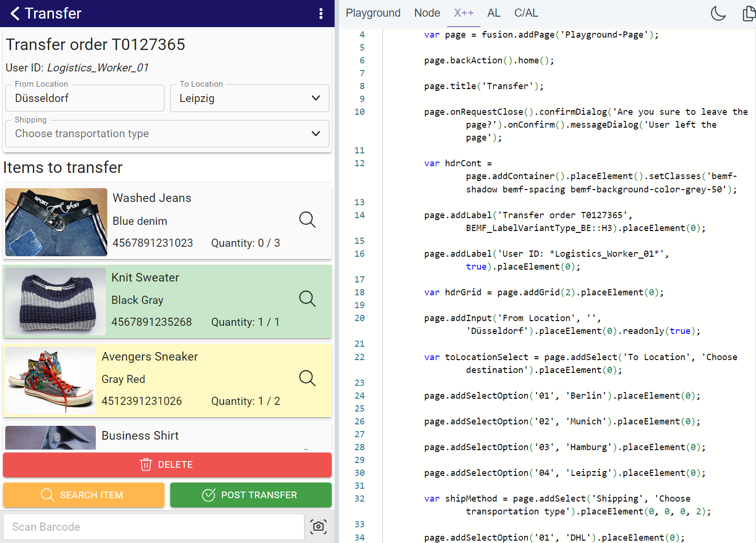Open the three-dot overflow menu

[321, 13]
